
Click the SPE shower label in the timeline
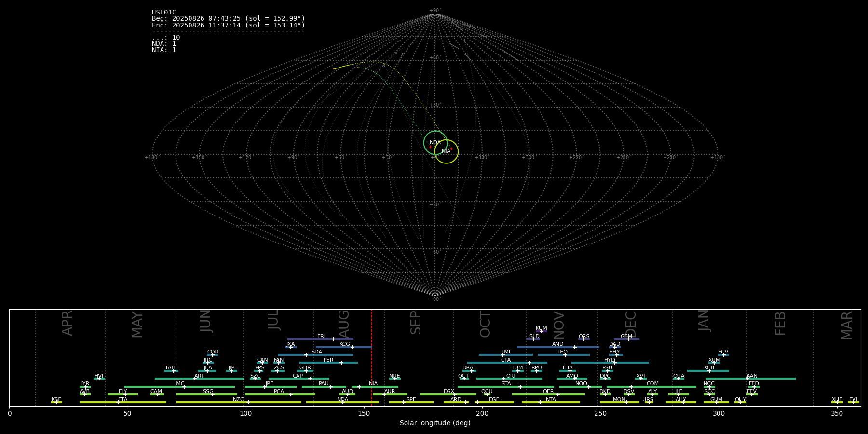[411, 400]
